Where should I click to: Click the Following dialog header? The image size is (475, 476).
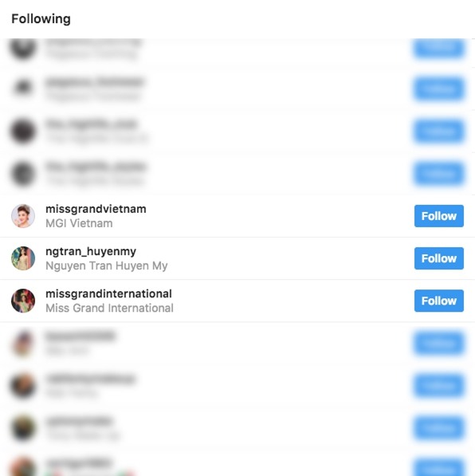tap(41, 19)
